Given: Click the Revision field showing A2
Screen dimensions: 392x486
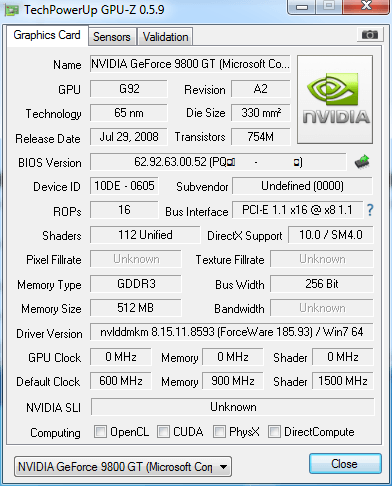Looking at the screenshot, I should pos(260,89).
